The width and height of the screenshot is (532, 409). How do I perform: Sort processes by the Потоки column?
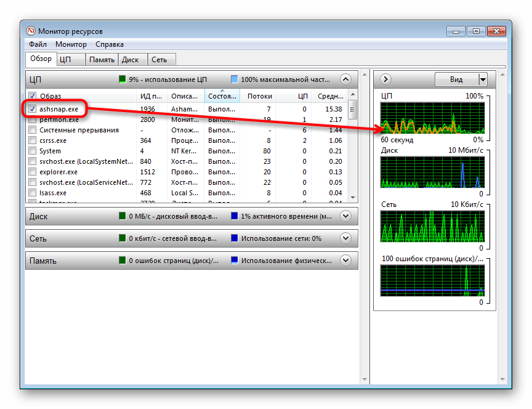tap(259, 96)
